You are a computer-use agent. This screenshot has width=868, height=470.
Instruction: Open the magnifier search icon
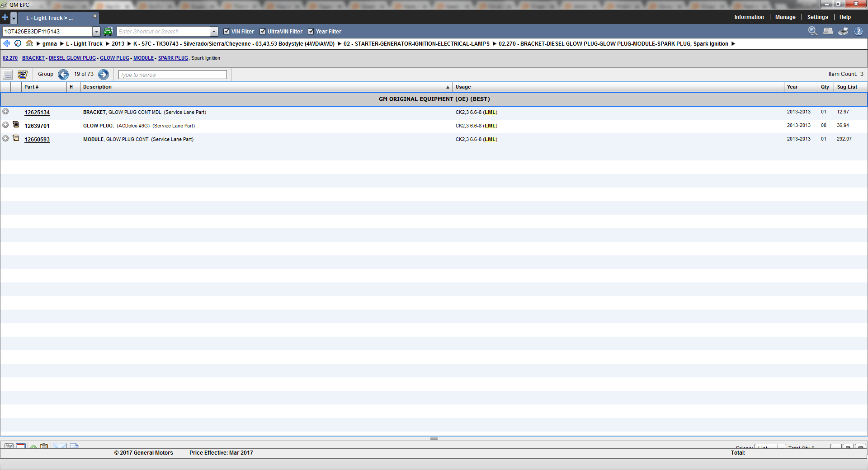coord(812,31)
